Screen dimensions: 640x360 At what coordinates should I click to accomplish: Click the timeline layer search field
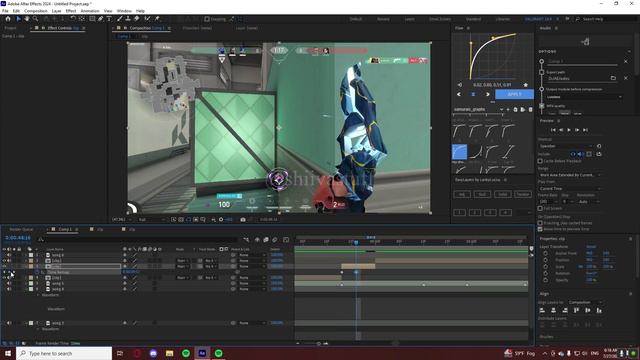coord(139,240)
